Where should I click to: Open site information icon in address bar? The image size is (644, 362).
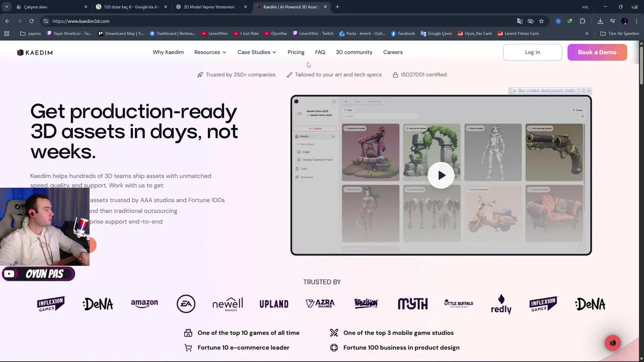coord(46,21)
